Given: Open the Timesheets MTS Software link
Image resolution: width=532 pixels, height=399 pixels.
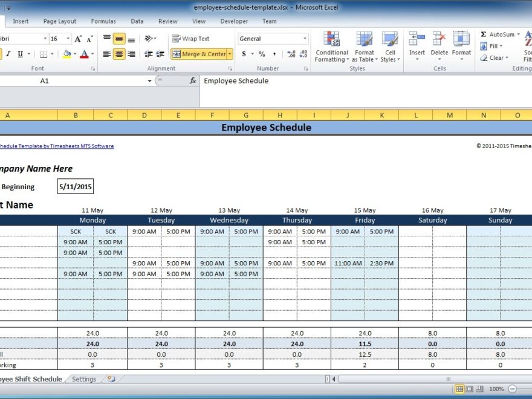Looking at the screenshot, I should [56, 146].
